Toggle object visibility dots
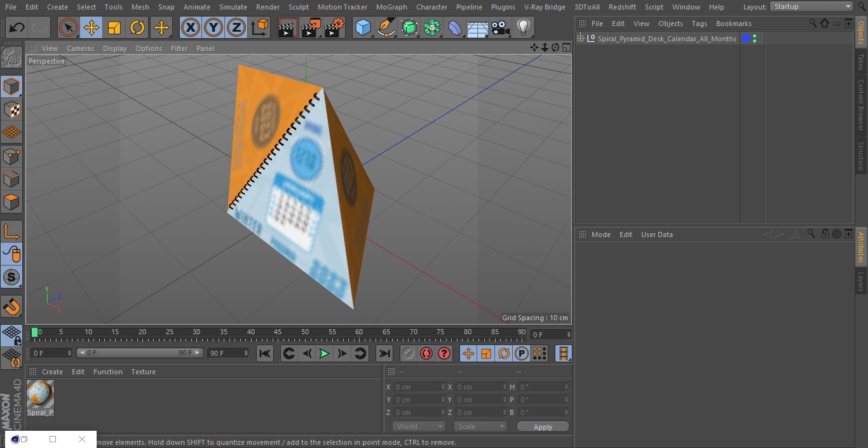This screenshot has width=868, height=448. pos(754,39)
